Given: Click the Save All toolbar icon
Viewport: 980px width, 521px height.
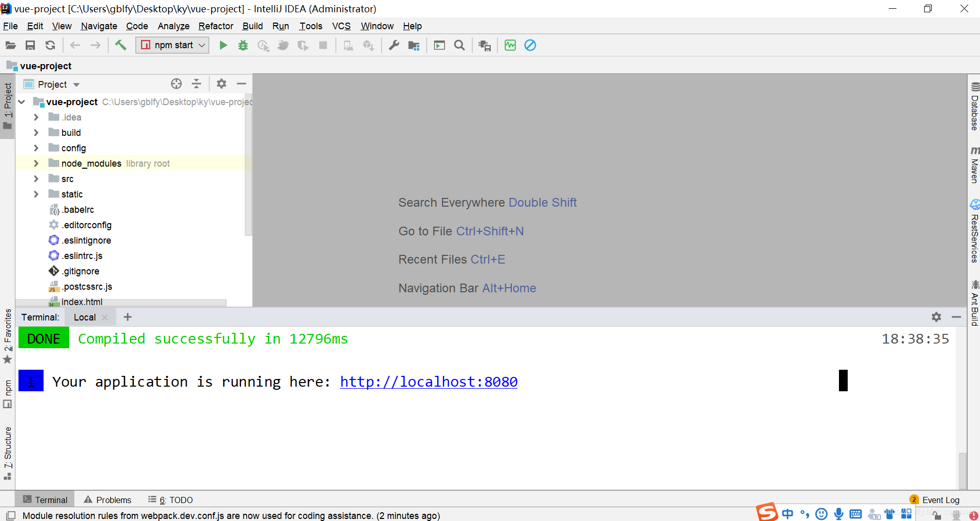Looking at the screenshot, I should coord(30,46).
